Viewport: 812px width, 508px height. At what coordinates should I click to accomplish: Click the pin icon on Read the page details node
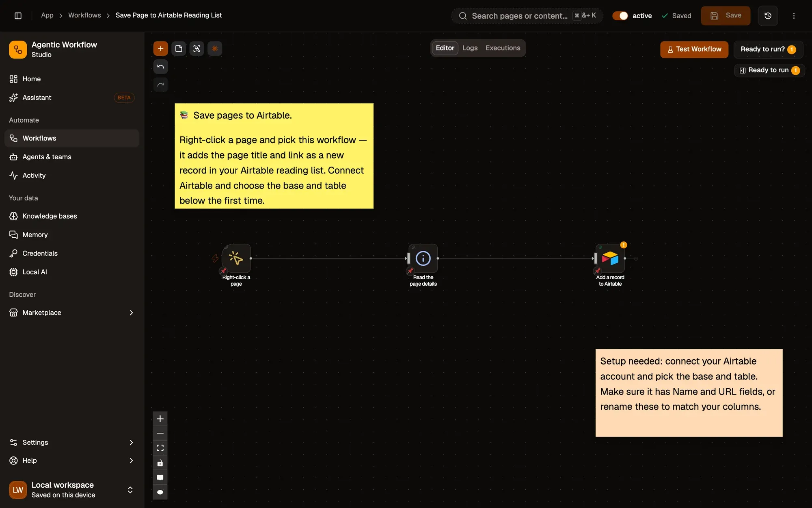coord(410,271)
